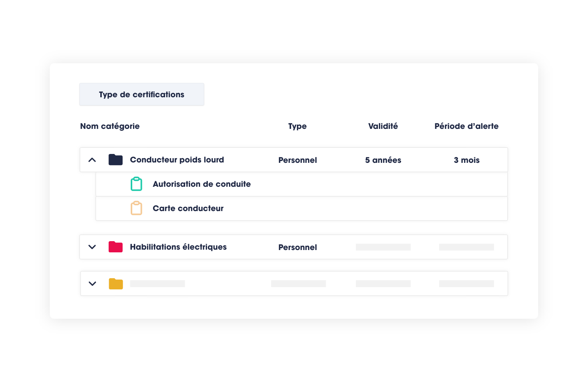This screenshot has width=588, height=382.
Task: Click the orange clipboard icon for Carte conducteur
Action: point(136,208)
